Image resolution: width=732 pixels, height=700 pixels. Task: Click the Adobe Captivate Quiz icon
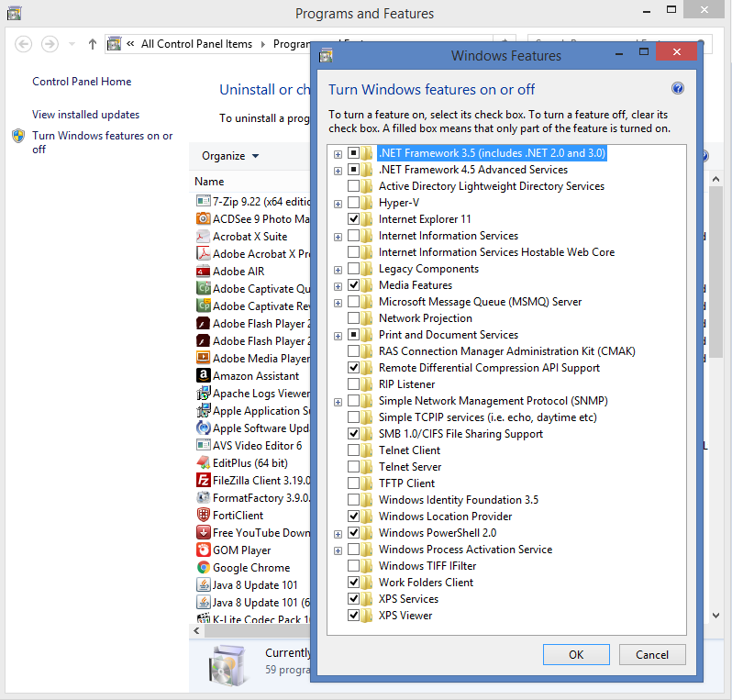[203, 289]
